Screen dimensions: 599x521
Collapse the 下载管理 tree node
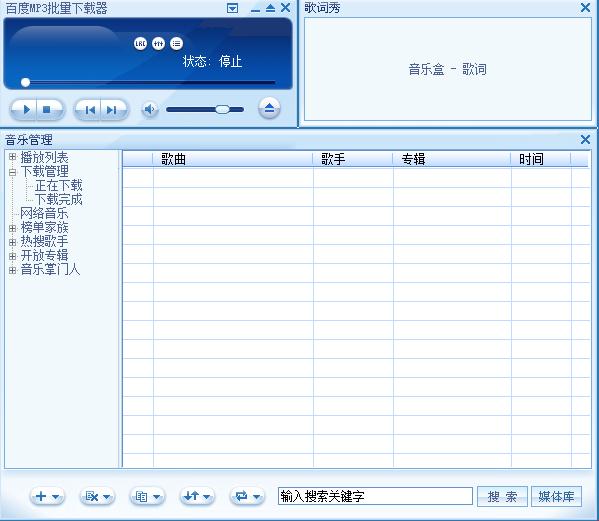pyautogui.click(x=13, y=172)
